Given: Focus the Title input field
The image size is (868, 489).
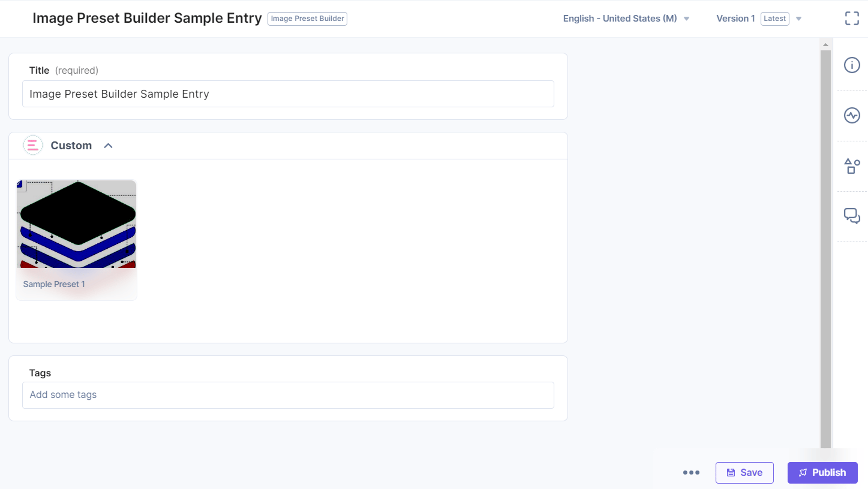Looking at the screenshot, I should 288,94.
